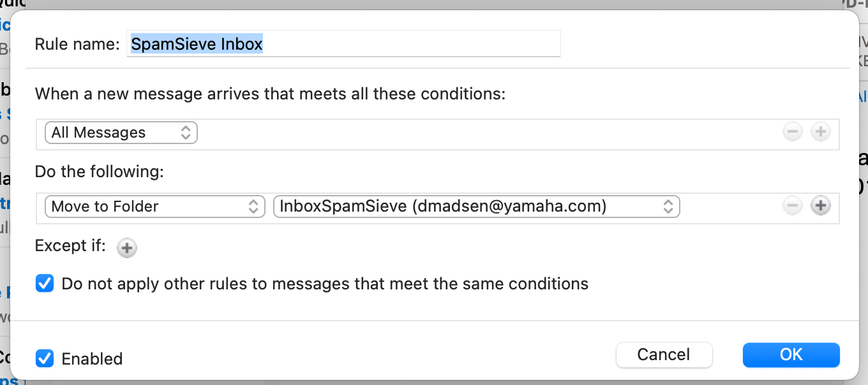Screen dimensions: 868x385
Task: Open the All Messages condition dropdown
Action: point(121,133)
